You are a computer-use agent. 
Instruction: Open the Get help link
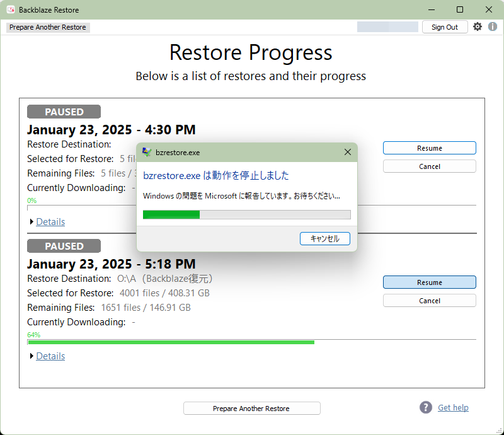coord(453,407)
